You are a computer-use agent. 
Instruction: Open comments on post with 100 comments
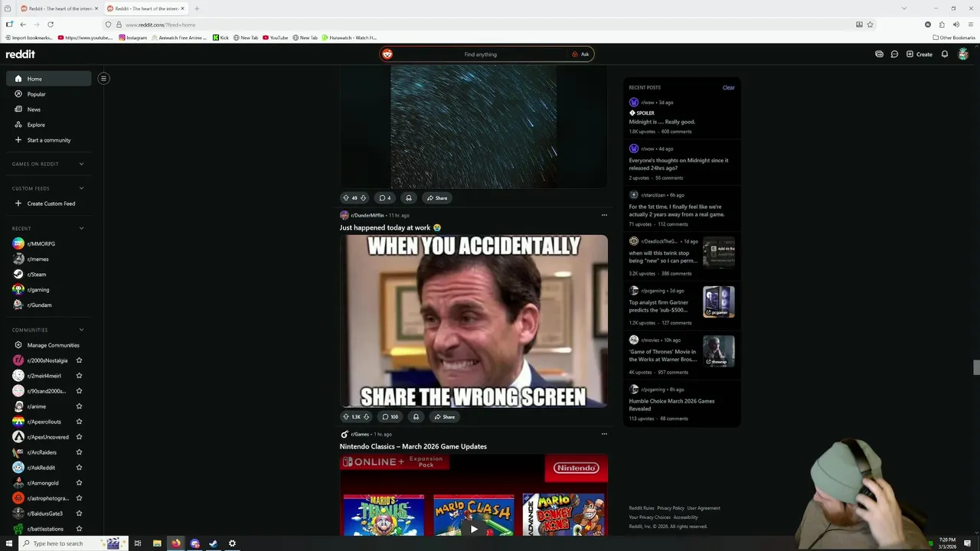(390, 417)
